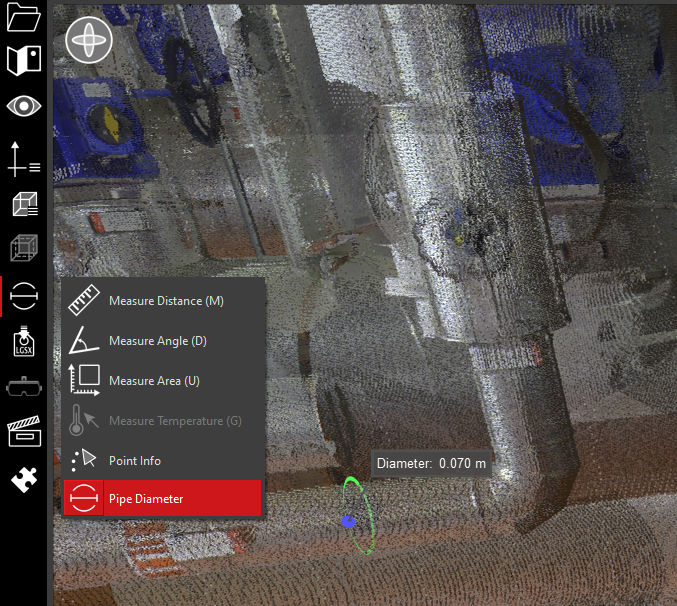Select the Point Info tool entry
Image resolution: width=677 pixels, height=606 pixels.
(x=134, y=461)
